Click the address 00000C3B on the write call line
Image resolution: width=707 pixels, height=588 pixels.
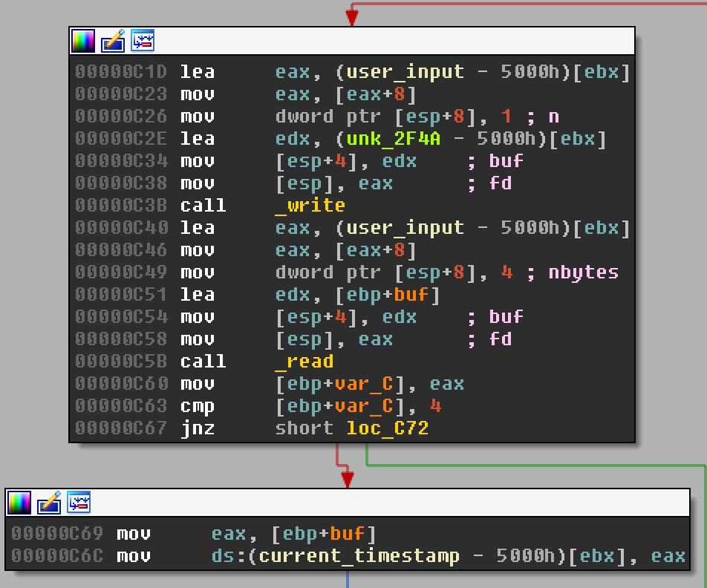(x=121, y=206)
